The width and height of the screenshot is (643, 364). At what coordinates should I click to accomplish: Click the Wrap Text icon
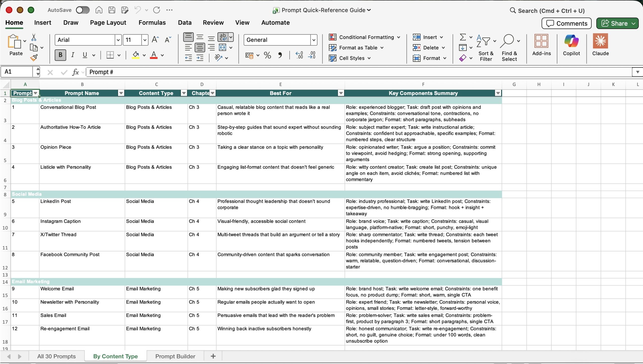[223, 37]
